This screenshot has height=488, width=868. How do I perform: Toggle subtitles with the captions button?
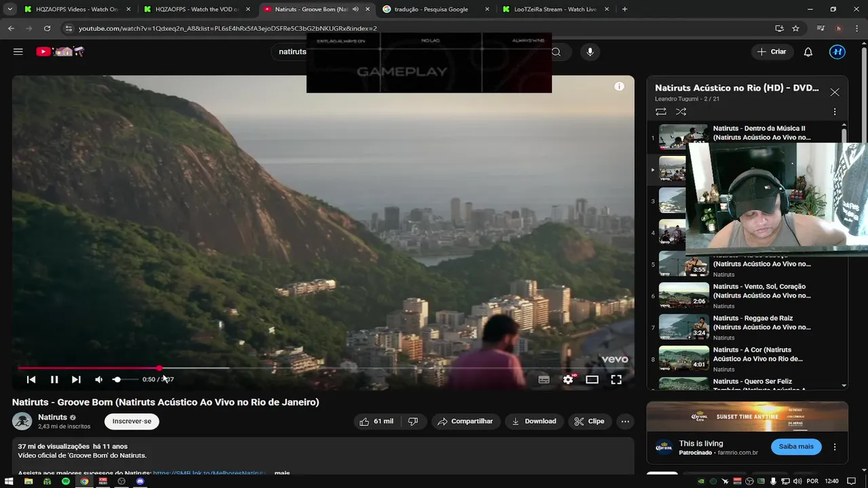544,380
